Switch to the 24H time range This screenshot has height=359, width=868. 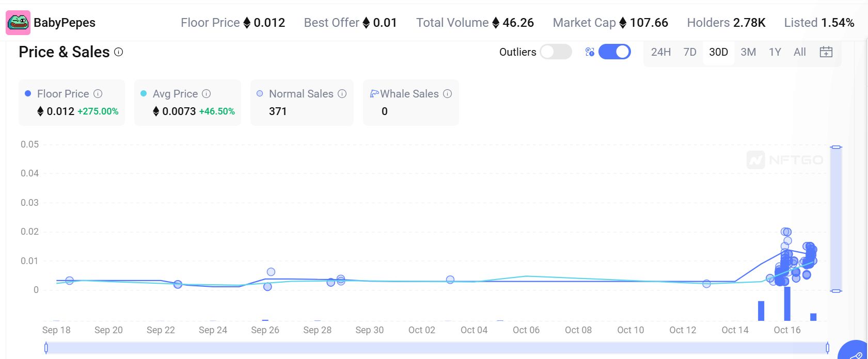click(x=660, y=52)
